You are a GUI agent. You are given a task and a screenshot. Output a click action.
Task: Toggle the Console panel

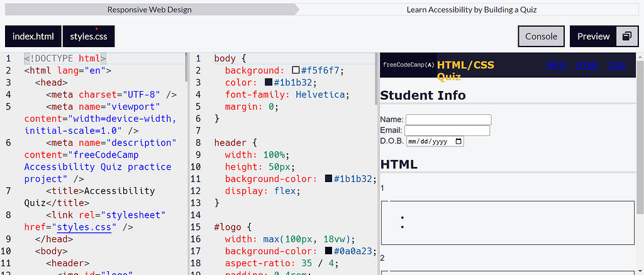541,36
